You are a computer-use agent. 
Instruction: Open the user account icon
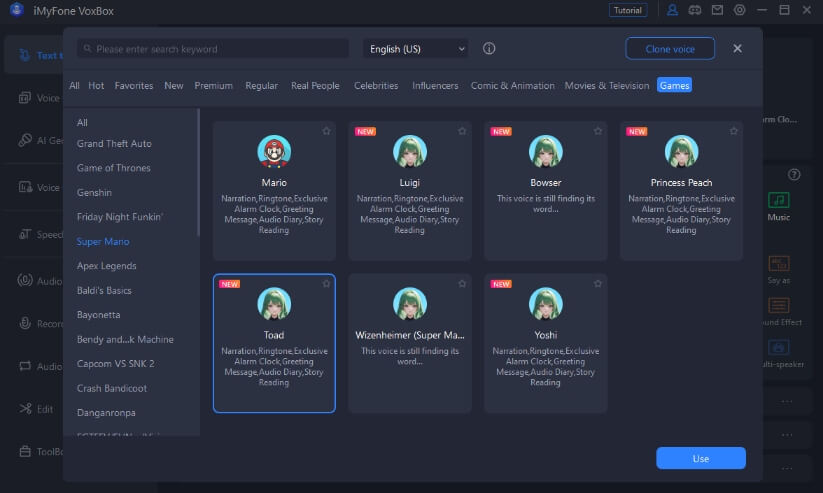point(672,10)
